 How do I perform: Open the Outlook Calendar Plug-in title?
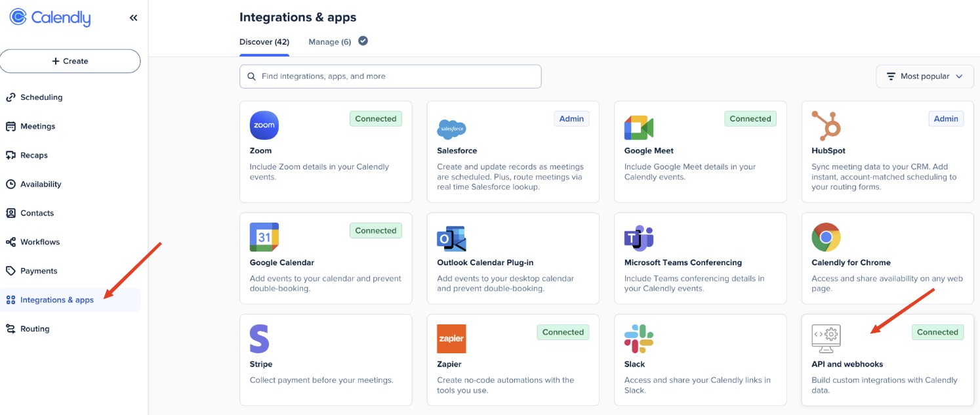click(485, 262)
